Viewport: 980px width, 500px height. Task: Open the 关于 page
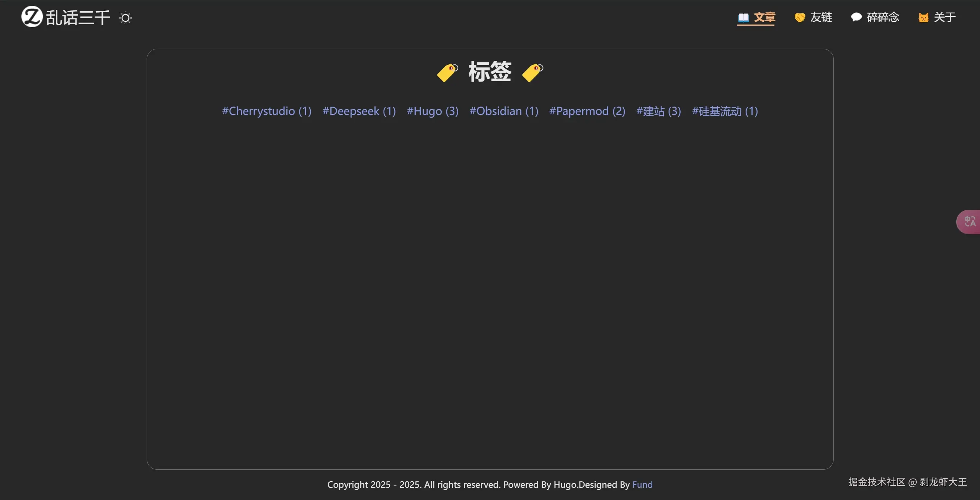coord(945,17)
